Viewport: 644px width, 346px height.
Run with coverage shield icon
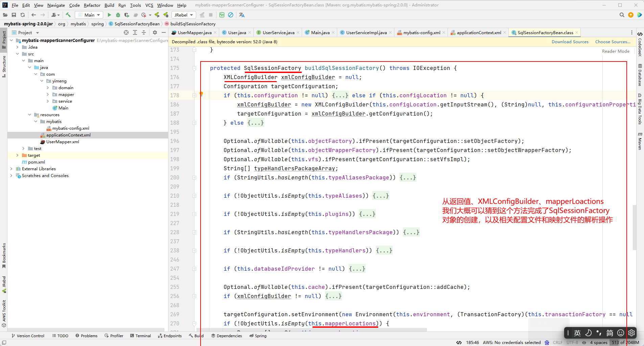pyautogui.click(x=127, y=15)
